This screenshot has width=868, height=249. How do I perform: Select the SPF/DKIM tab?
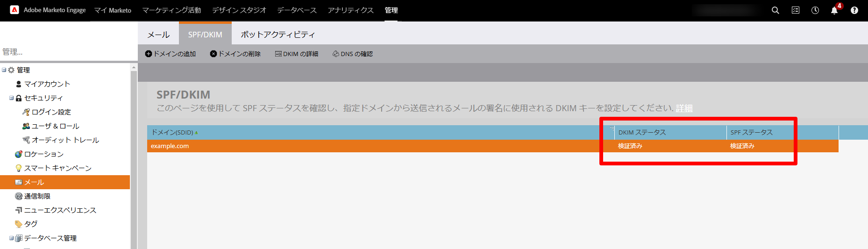point(205,34)
